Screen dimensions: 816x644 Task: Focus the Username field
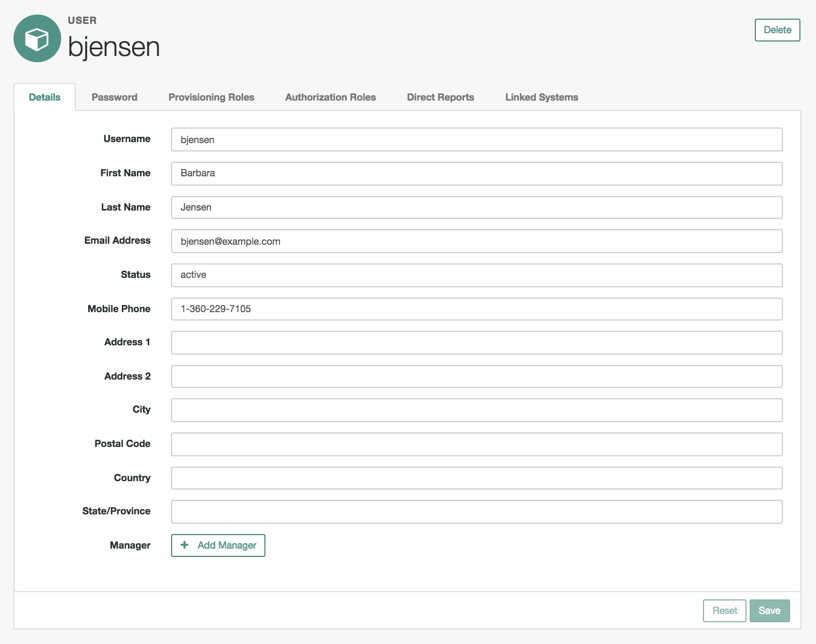476,139
